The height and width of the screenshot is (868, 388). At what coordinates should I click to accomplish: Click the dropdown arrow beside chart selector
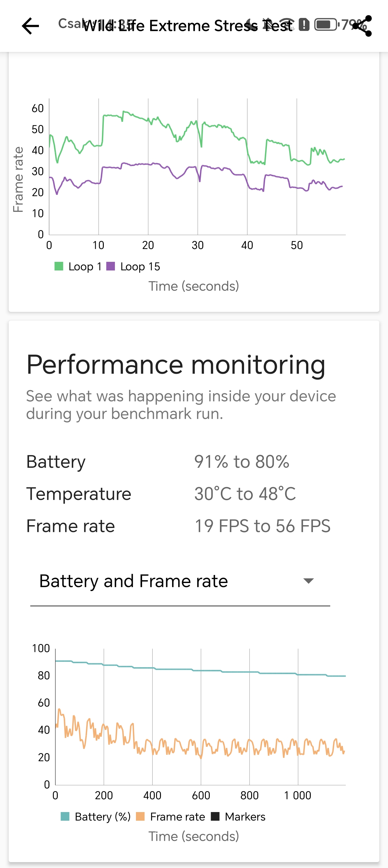point(308,581)
